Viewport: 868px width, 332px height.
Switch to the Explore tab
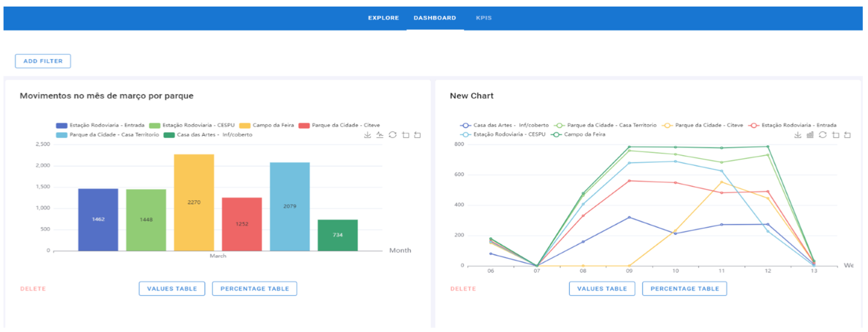coord(383,18)
